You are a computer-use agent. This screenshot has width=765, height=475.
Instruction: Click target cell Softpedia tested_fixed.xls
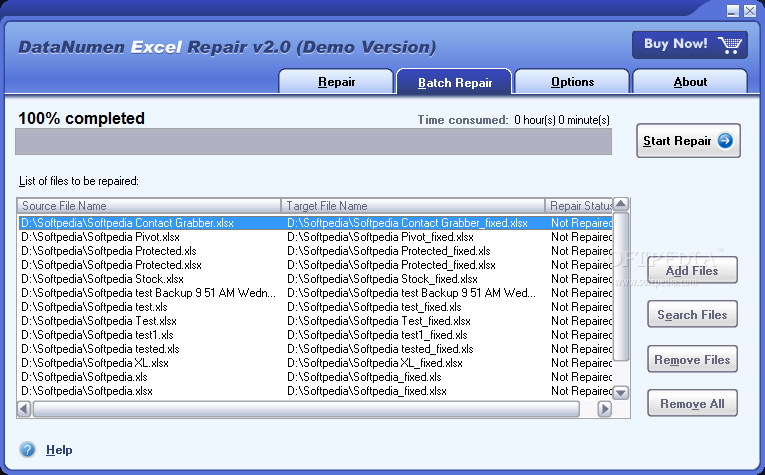click(380, 349)
